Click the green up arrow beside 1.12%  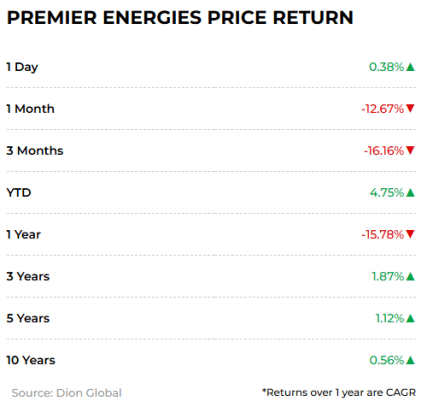[411, 318]
